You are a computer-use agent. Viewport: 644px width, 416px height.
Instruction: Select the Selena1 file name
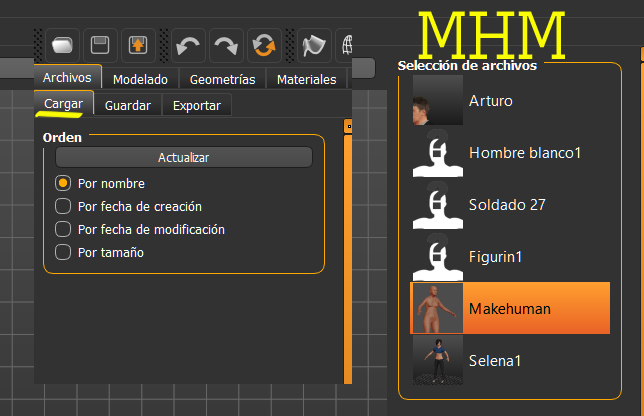pos(495,361)
